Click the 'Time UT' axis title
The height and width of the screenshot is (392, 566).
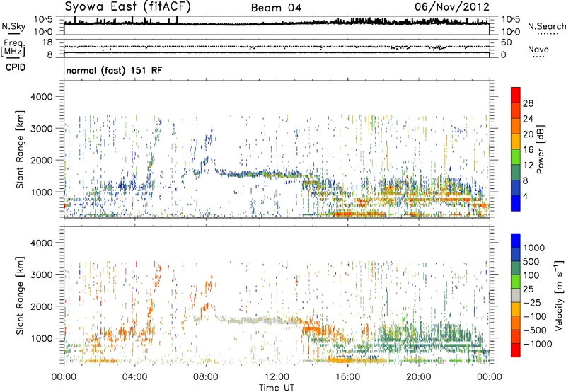click(277, 388)
